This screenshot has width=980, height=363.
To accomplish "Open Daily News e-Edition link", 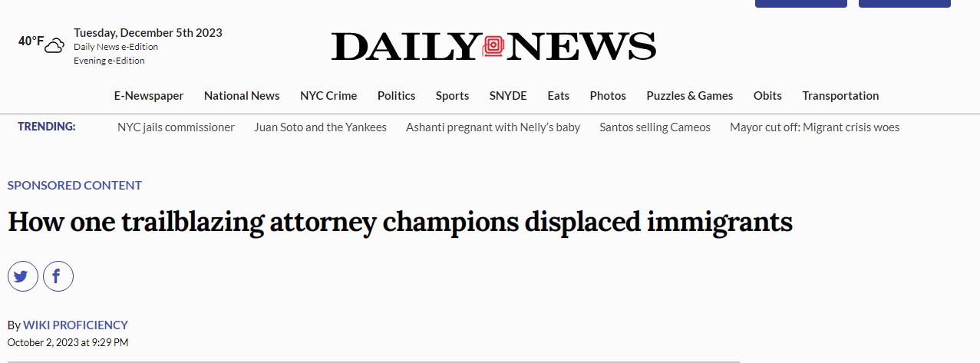I will coord(116,47).
